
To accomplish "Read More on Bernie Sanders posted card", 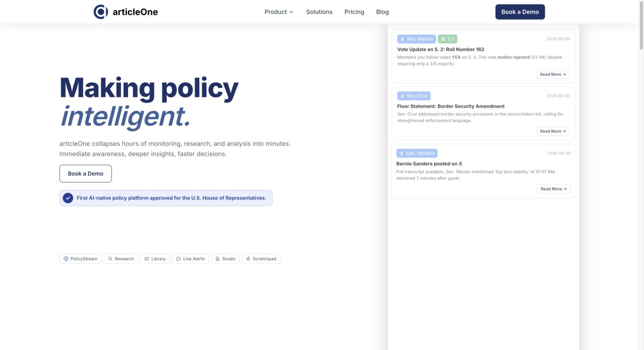I will [x=553, y=189].
